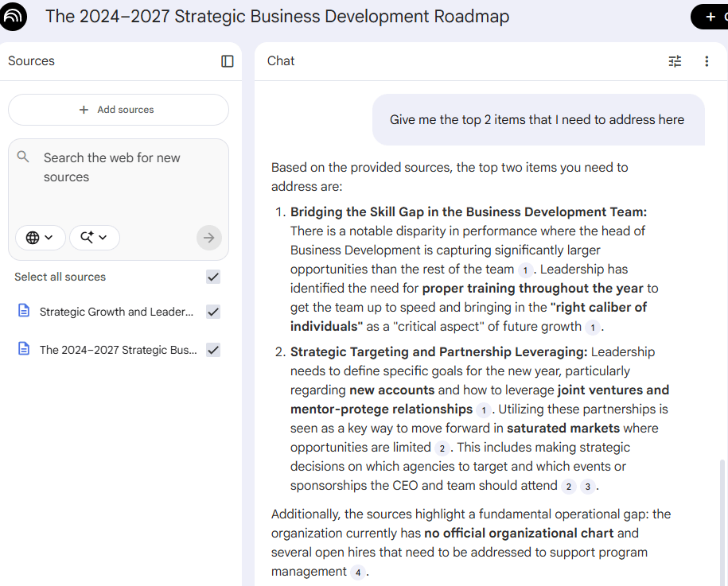
Task: Open the research mode dropdown
Action: 94,237
